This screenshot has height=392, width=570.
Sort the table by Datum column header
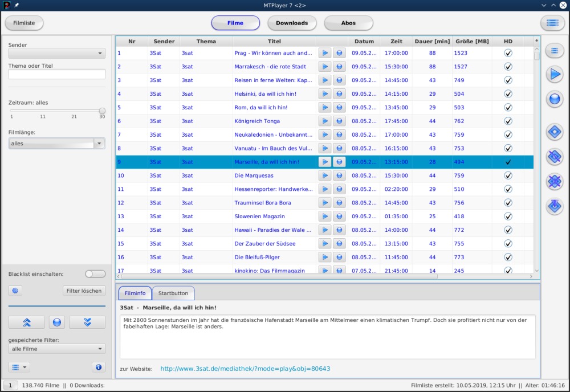364,42
